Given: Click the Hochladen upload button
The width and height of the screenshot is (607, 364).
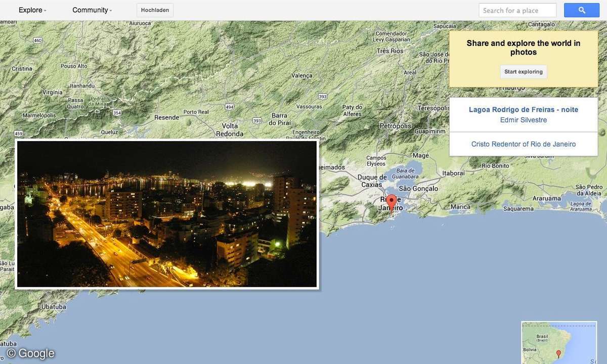Looking at the screenshot, I should pos(155,10).
